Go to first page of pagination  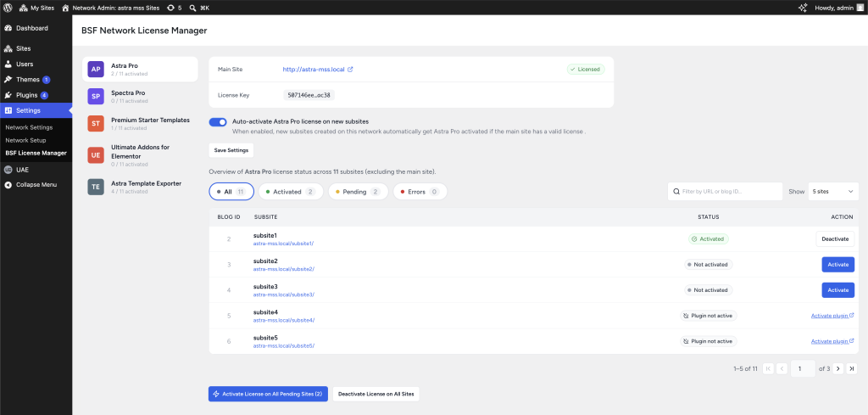pos(768,368)
